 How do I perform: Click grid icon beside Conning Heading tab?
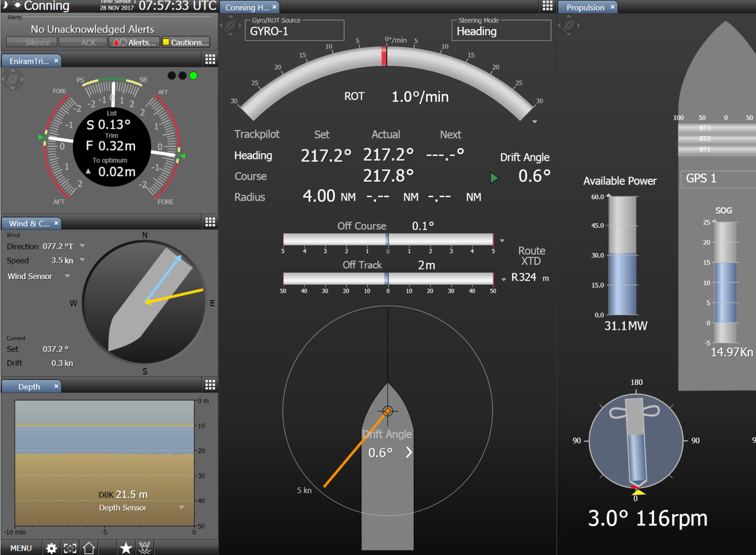pos(547,6)
